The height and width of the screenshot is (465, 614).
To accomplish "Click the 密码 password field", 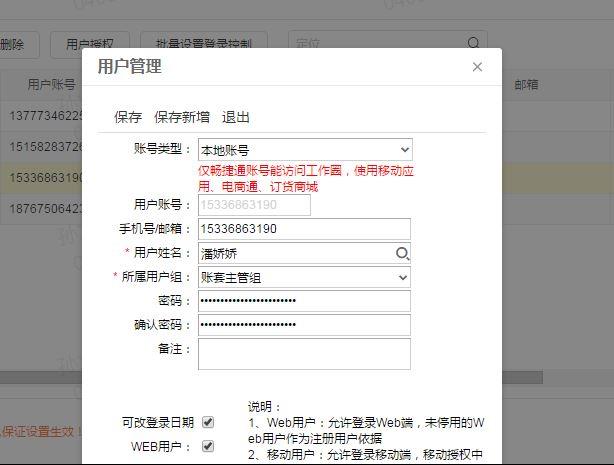I will click(304, 301).
